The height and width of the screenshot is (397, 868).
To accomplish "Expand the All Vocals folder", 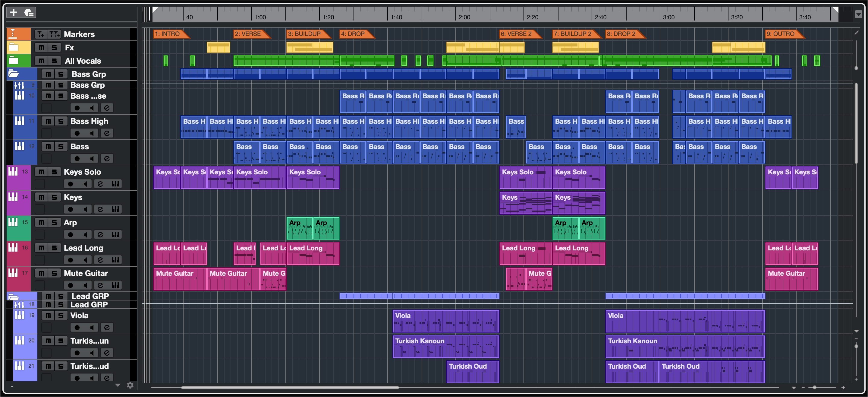I will [x=14, y=61].
